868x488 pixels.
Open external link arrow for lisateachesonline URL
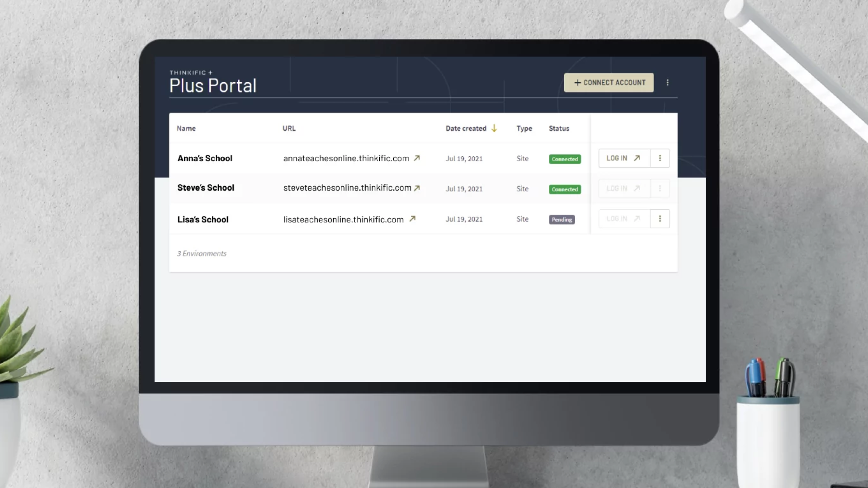coord(412,219)
